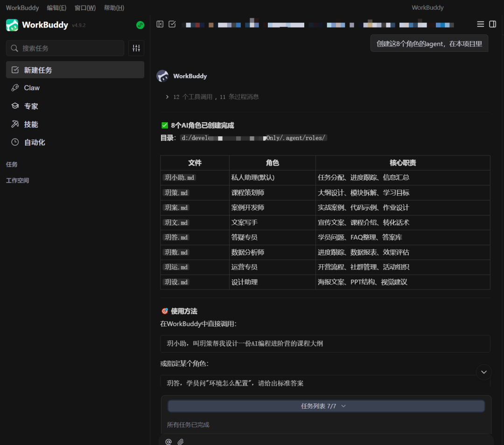
Task: Open the 窗口(W) menu
Action: click(x=85, y=8)
